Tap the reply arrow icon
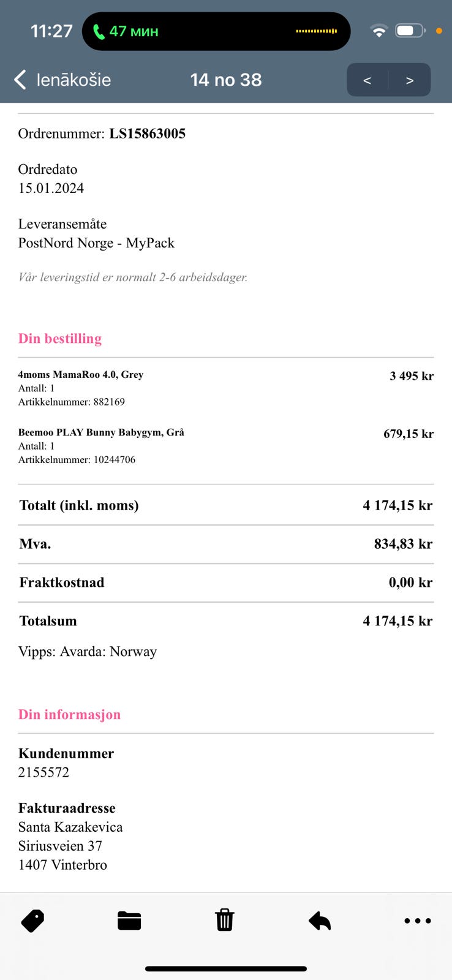The image size is (452, 980). coord(320,921)
